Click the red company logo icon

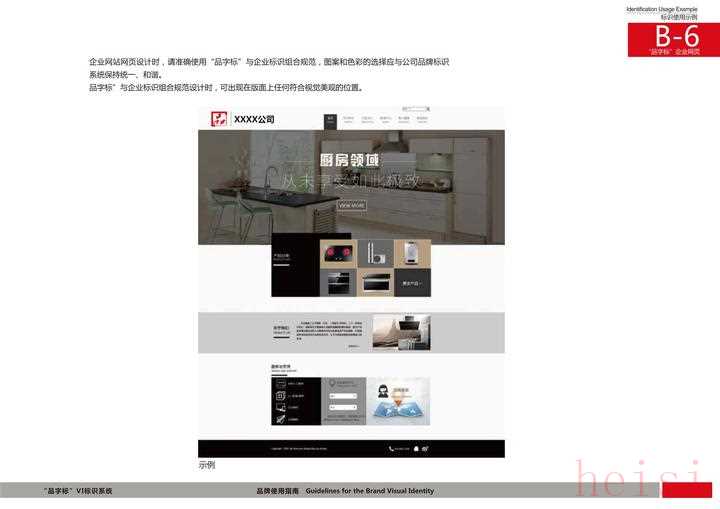pos(218,119)
